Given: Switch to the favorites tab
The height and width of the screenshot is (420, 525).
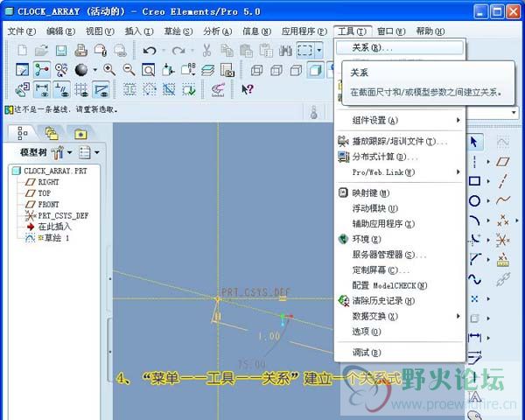Looking at the screenshot, I should (80, 134).
